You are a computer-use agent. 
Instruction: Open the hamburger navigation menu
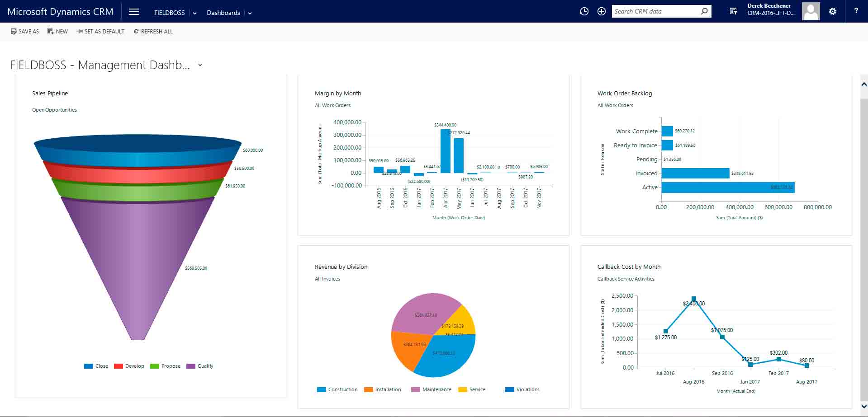(134, 12)
